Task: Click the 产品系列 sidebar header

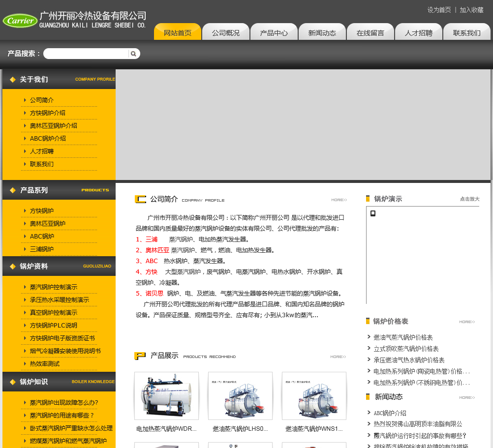Action: tap(59, 190)
